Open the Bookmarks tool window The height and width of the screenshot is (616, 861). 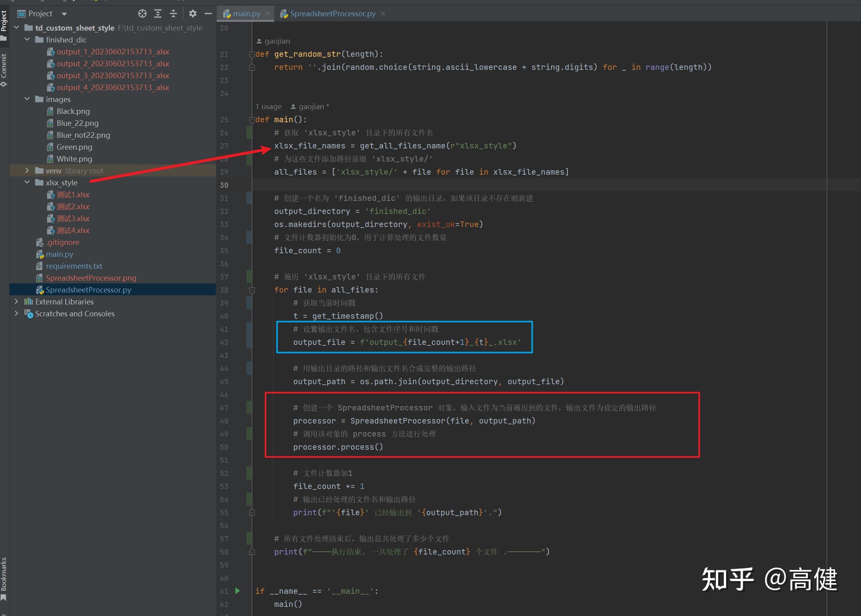pos(4,577)
